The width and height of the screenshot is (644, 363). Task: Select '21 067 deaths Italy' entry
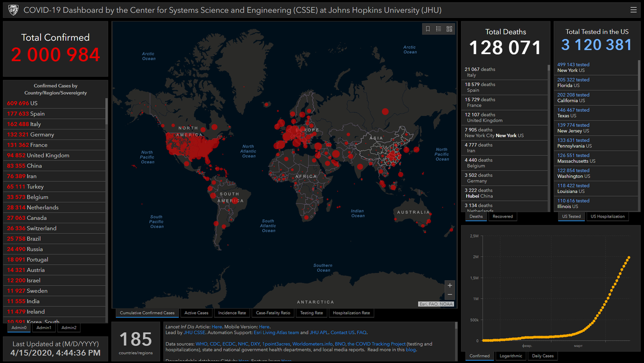(x=504, y=72)
